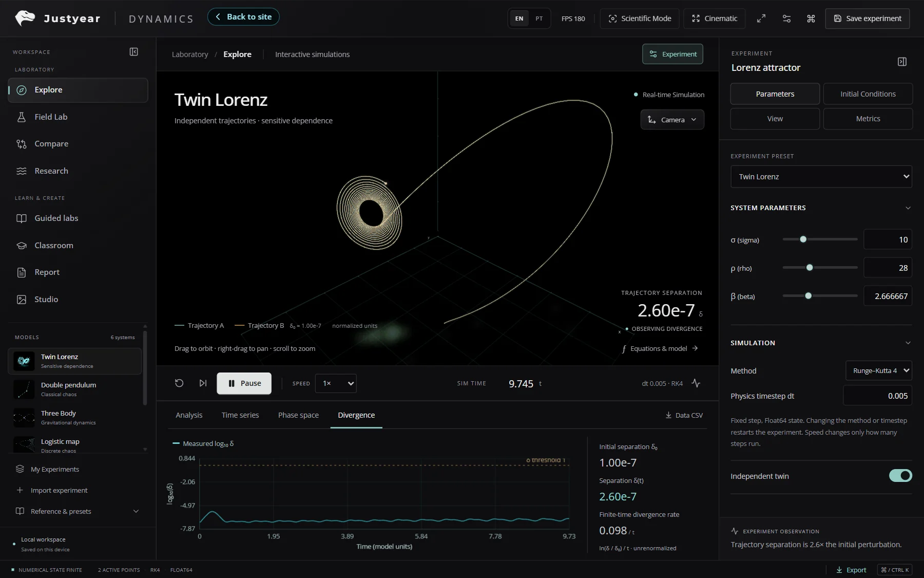The width and height of the screenshot is (924, 578).
Task: Download Data CSV
Action: pos(684,415)
